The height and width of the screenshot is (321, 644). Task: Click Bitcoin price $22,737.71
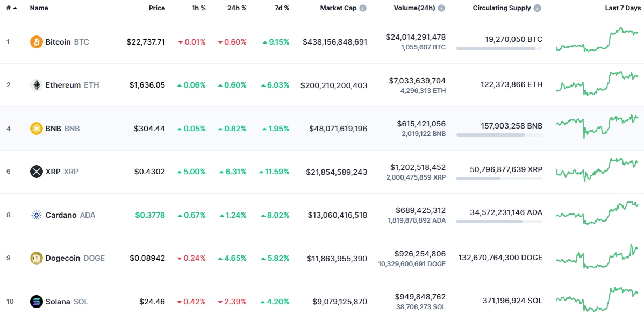pos(146,42)
